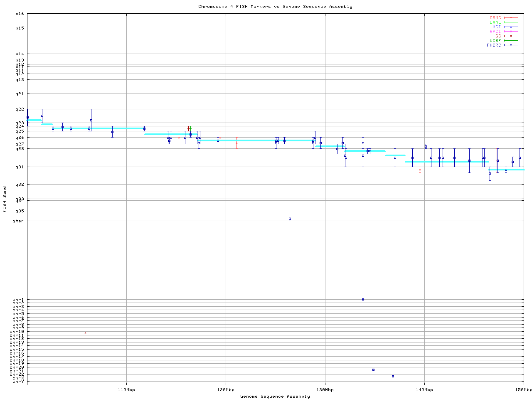
Task: Click the blue marker on chr21 row
Action: coord(373,369)
